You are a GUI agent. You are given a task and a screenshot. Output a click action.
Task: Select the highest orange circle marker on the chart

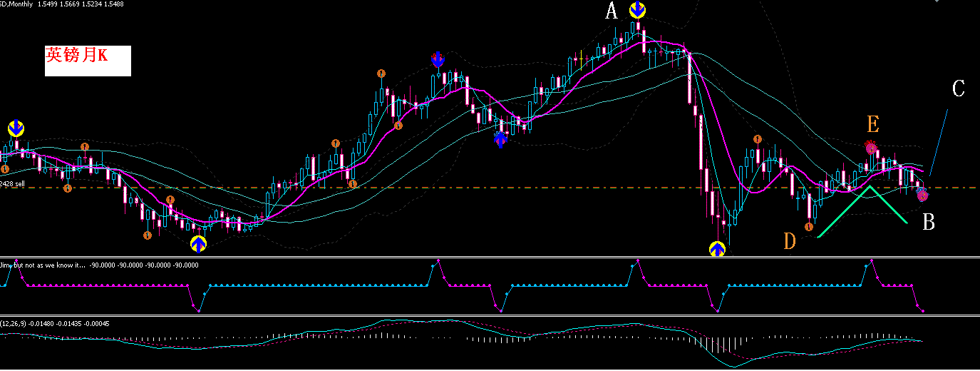click(x=381, y=73)
